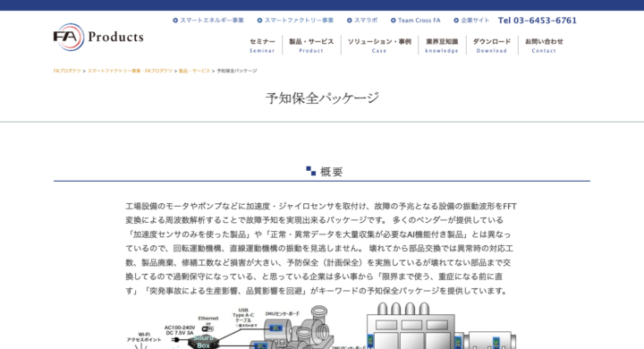Open 業界豆知識 knowledge menu
The height and width of the screenshot is (349, 644).
pyautogui.click(x=442, y=46)
